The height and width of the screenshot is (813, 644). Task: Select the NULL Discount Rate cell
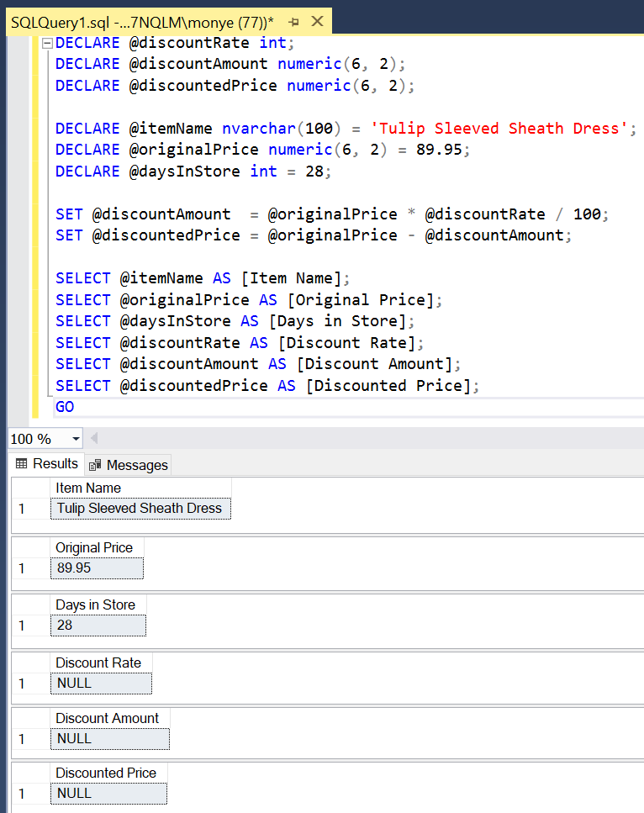(101, 684)
